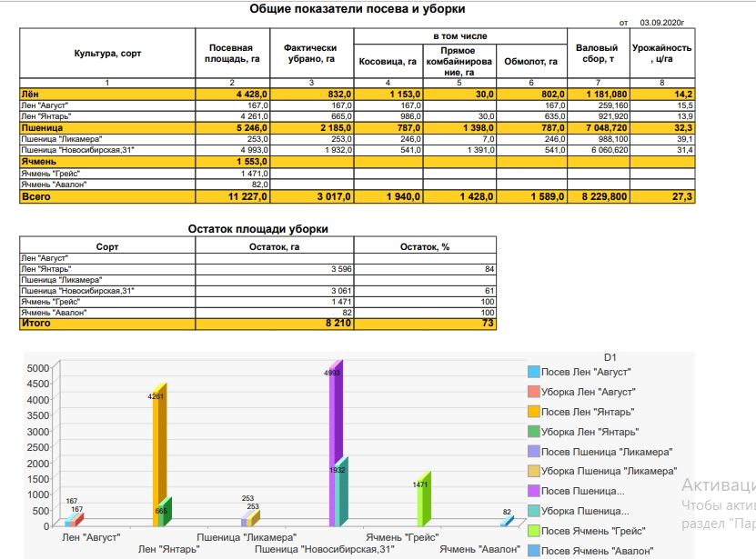The height and width of the screenshot is (559, 756).
Task: Click the "Валовый сбор, т" column header
Action: click(x=597, y=54)
